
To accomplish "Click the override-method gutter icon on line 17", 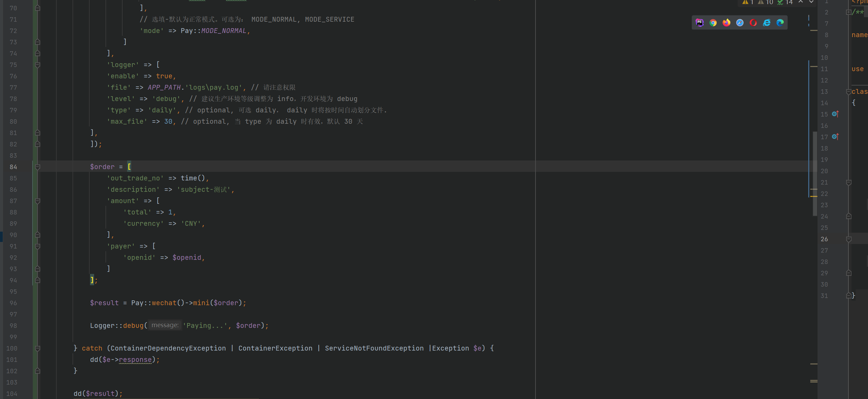I will pyautogui.click(x=835, y=137).
